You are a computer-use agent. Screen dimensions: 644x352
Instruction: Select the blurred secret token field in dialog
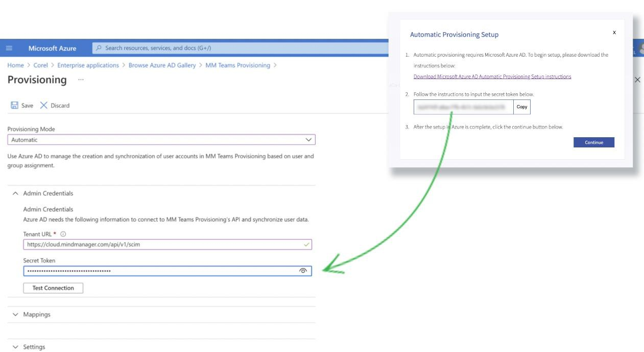point(463,107)
